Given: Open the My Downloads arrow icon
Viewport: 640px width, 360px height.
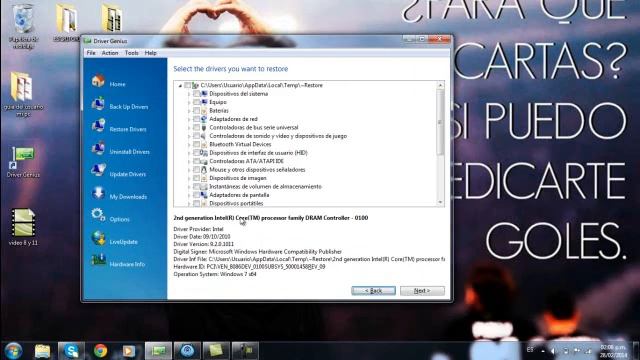Looking at the screenshot, I should coord(98,193).
